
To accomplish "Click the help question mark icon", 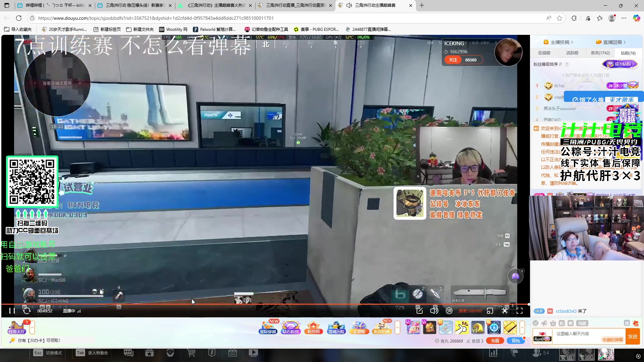I will click(x=567, y=64).
